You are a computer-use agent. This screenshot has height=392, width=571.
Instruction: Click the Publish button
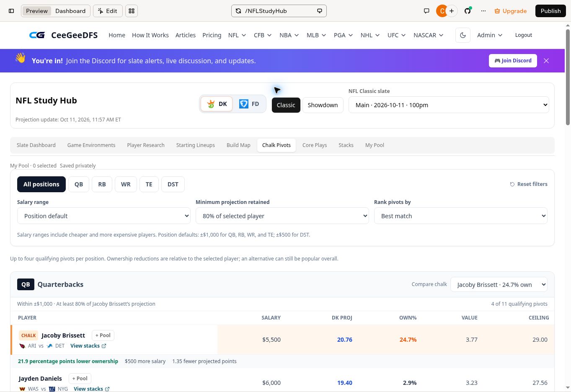[550, 11]
